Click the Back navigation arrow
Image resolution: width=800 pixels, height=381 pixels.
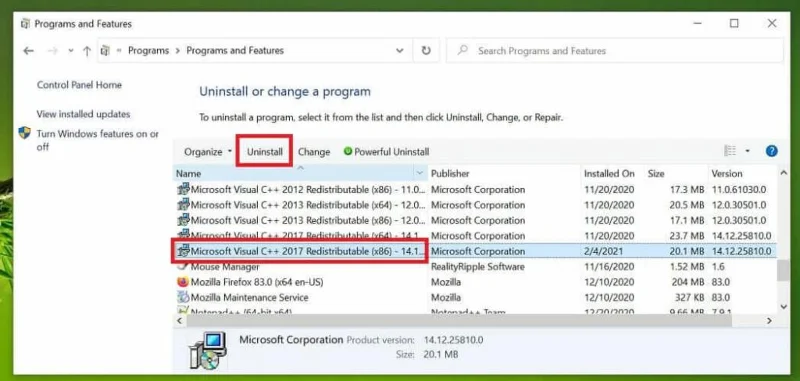(x=29, y=50)
